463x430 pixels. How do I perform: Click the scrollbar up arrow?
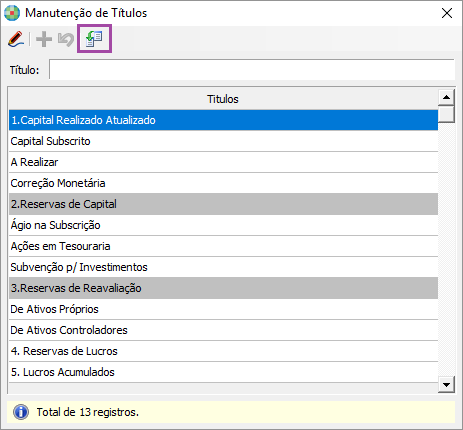446,97
